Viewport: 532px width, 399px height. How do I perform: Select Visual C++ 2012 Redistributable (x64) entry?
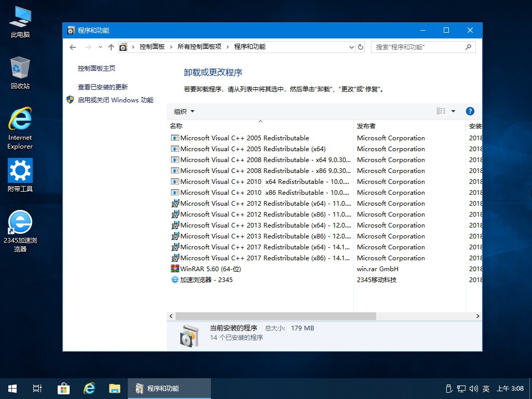click(261, 203)
